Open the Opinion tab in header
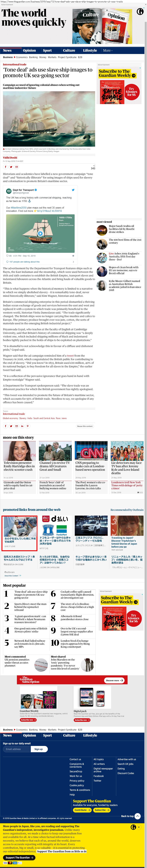Image resolution: width=147 pixels, height=868 pixels. click(x=29, y=50)
